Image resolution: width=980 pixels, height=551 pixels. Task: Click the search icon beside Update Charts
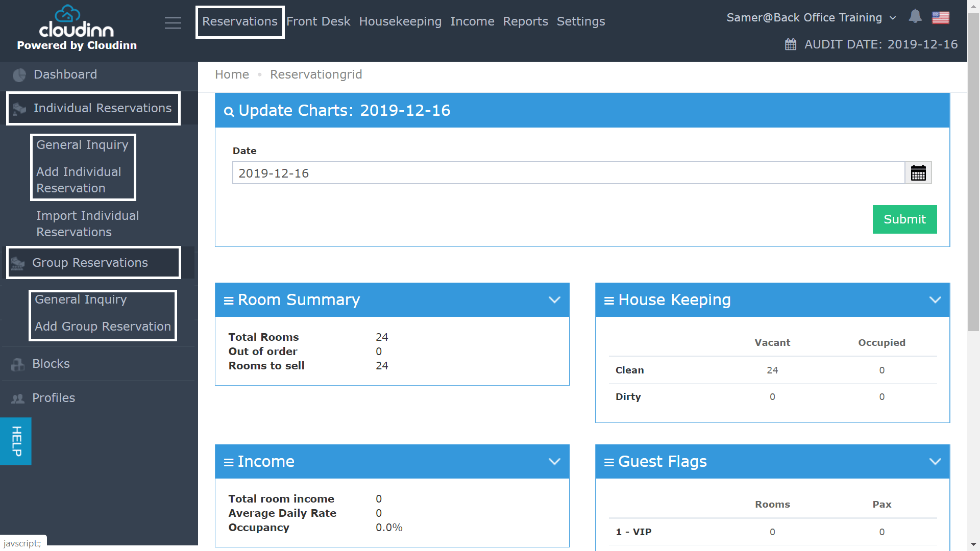229,112
